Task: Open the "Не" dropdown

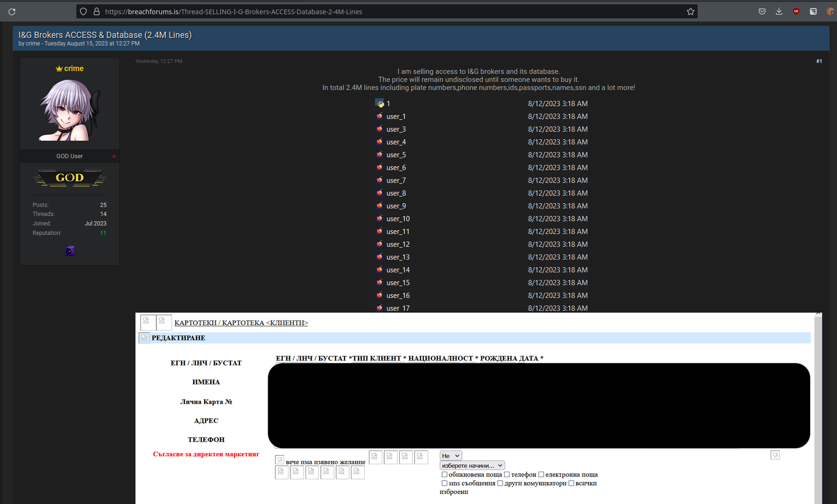Action: click(450, 456)
